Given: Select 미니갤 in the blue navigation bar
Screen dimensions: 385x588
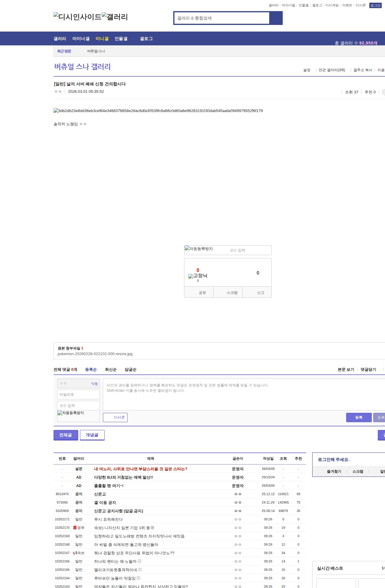Looking at the screenshot, I should click(x=102, y=38).
